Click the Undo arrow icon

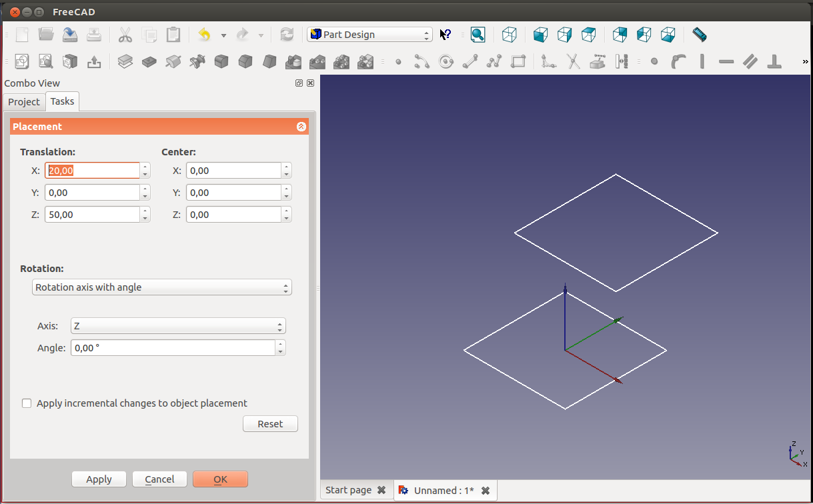tap(204, 35)
